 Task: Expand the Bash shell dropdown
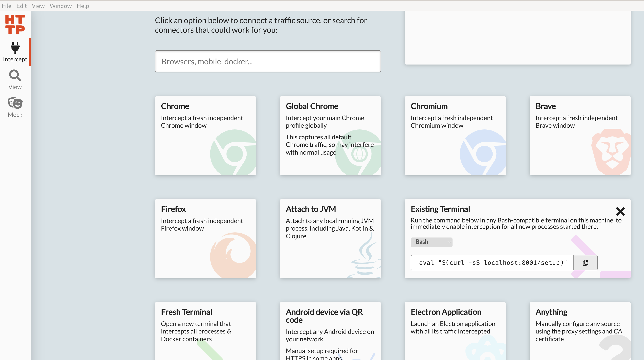click(x=431, y=242)
